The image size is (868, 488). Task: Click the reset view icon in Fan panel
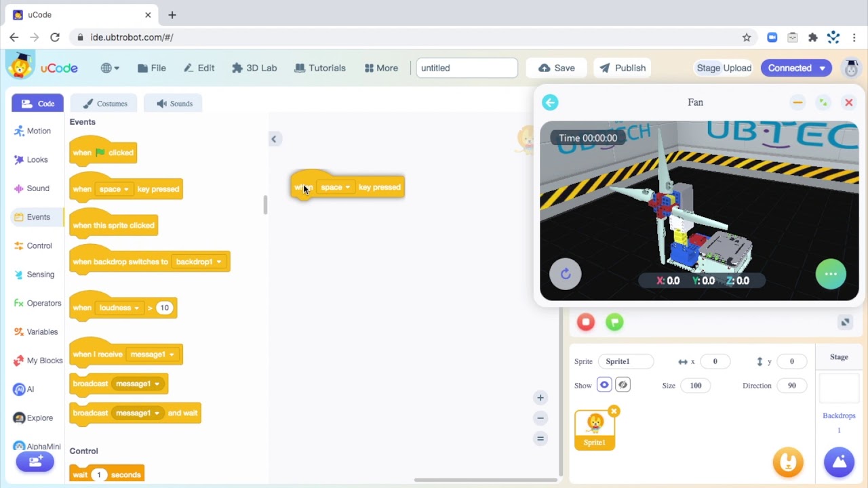(x=566, y=274)
